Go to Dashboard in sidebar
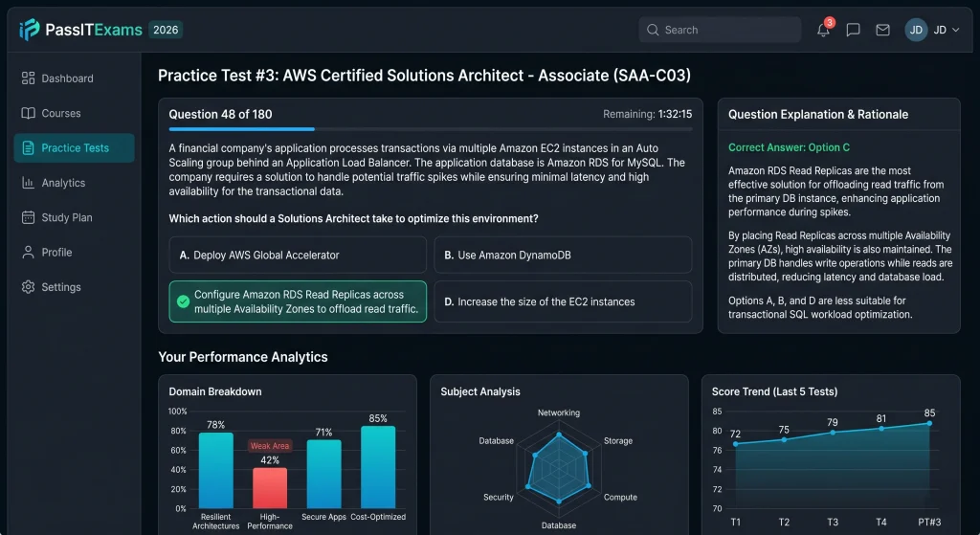 click(x=74, y=78)
